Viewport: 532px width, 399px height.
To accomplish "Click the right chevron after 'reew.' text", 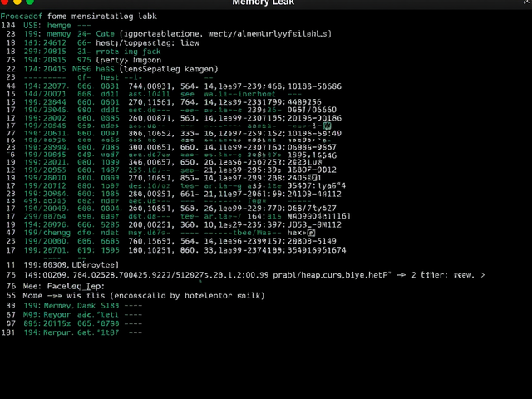I will pyautogui.click(x=483, y=275).
